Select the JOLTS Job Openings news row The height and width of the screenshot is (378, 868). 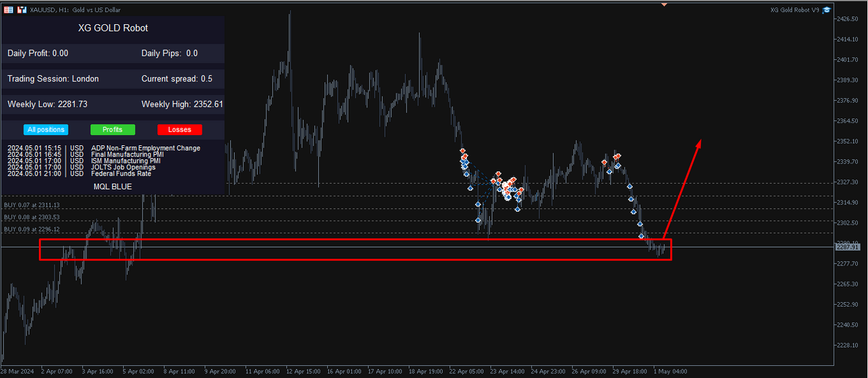[x=81, y=167]
